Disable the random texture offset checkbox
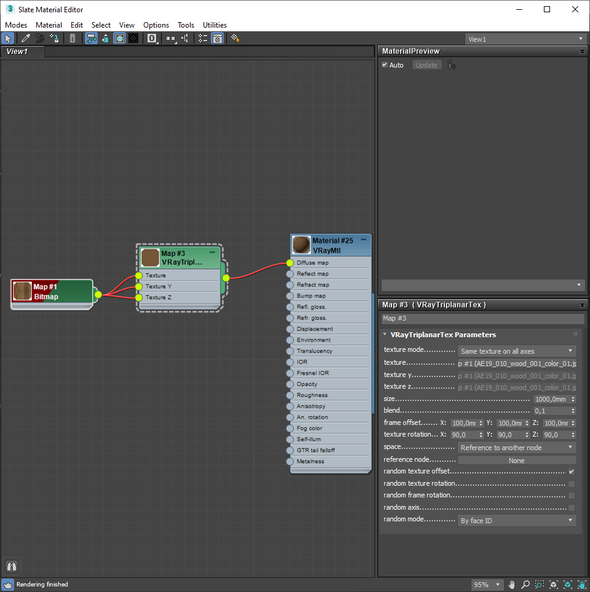Viewport: 590px width, 592px height. click(x=571, y=471)
